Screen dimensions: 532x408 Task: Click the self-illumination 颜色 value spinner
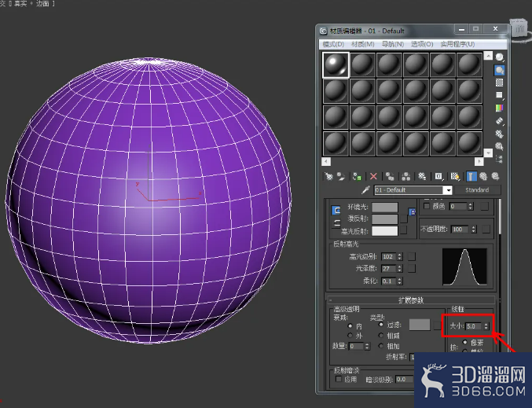click(x=470, y=206)
